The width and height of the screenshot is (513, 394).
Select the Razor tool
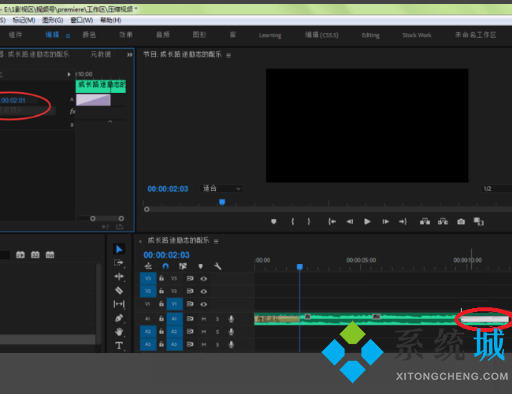pos(119,290)
